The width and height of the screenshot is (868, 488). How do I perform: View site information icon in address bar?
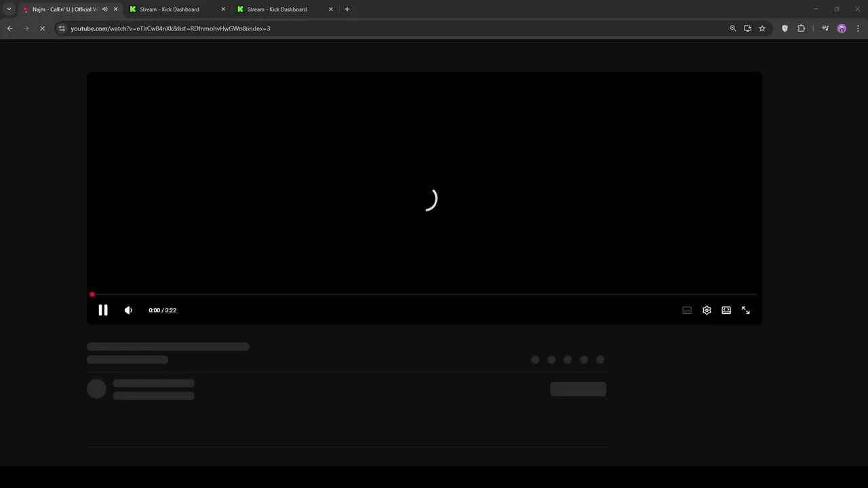(62, 28)
